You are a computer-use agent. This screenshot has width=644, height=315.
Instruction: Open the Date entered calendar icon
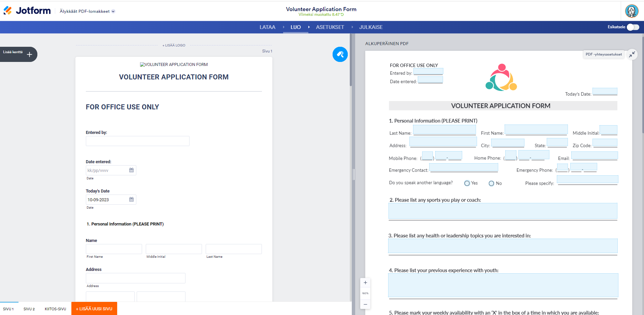(x=131, y=170)
